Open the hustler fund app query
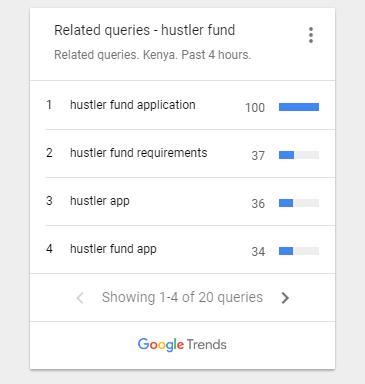The width and height of the screenshot is (365, 384). click(x=113, y=249)
